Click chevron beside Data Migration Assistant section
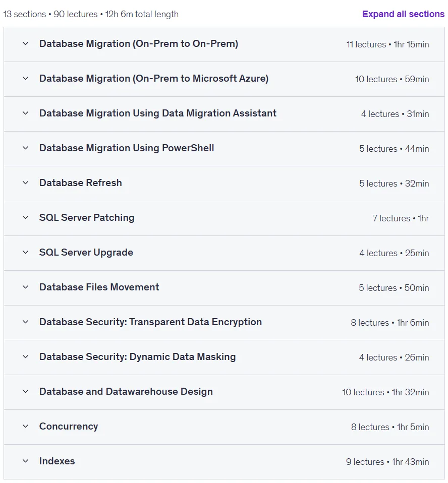The width and height of the screenshot is (448, 483). click(x=26, y=113)
